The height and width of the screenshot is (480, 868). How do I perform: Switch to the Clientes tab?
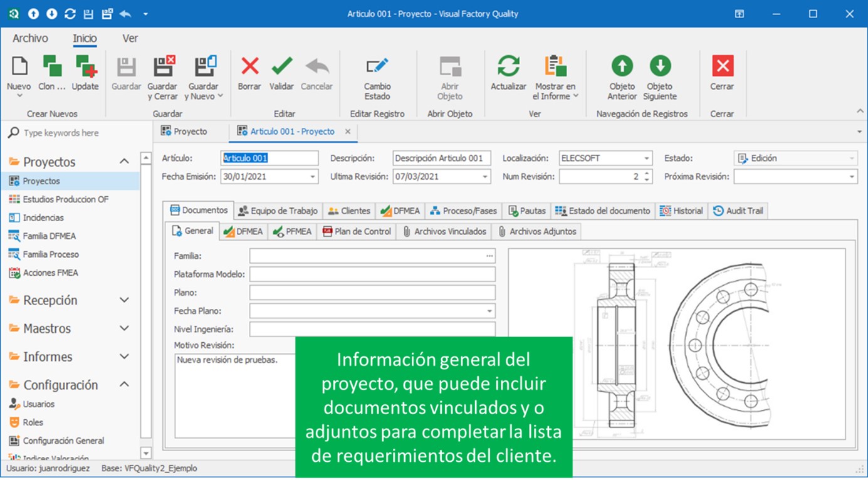pos(349,211)
